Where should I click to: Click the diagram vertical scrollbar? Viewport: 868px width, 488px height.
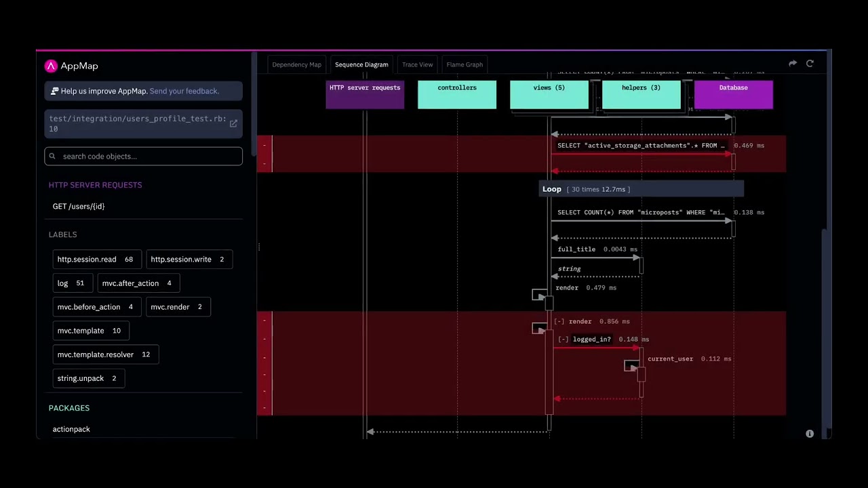click(825, 329)
